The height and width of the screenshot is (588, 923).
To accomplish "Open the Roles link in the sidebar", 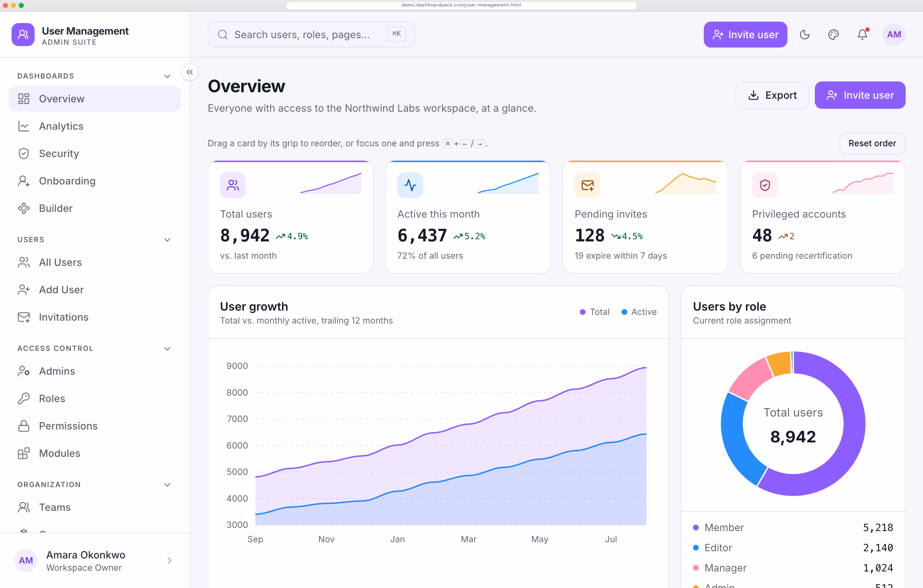I will [95, 398].
